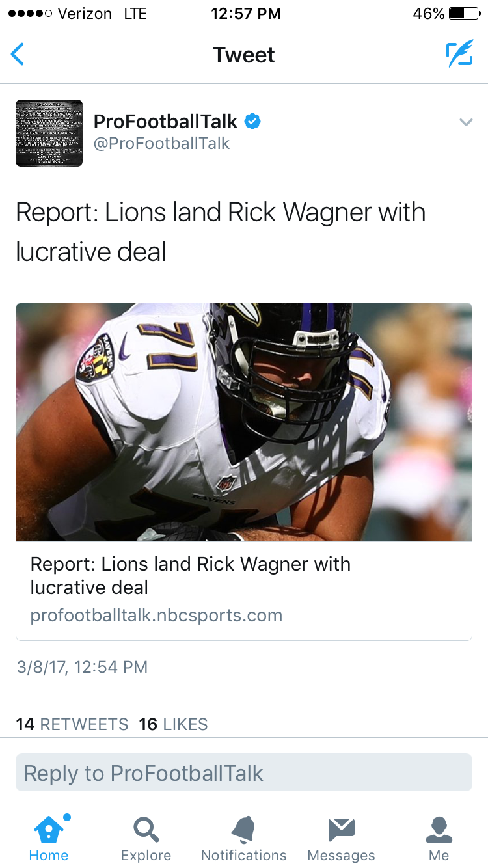Tap the link card headline text
488x868 pixels.
pyautogui.click(x=191, y=575)
